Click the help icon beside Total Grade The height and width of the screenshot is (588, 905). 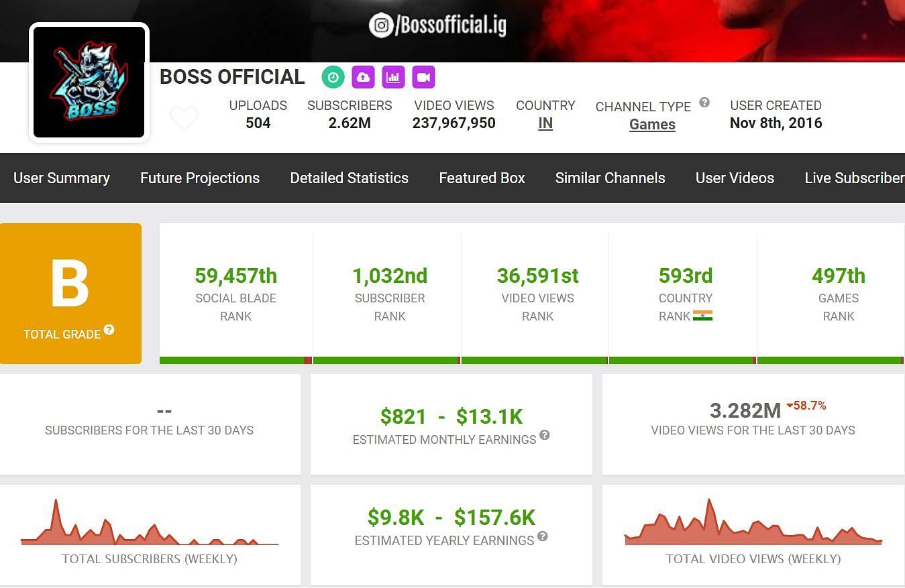coord(109,330)
